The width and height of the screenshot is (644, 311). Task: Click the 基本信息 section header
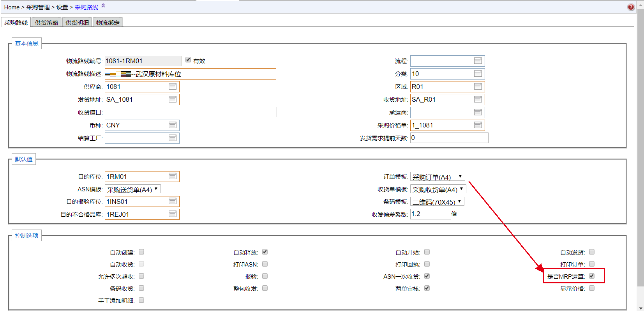tap(26, 43)
